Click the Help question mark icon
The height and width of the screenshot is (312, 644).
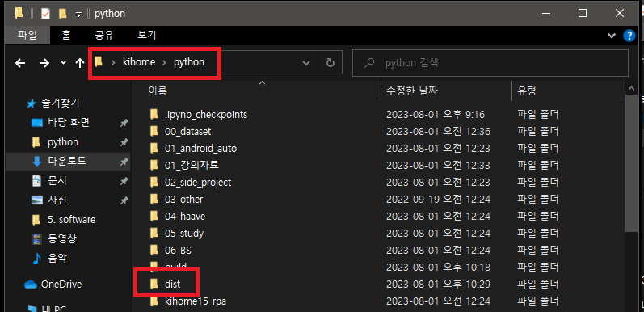point(629,36)
